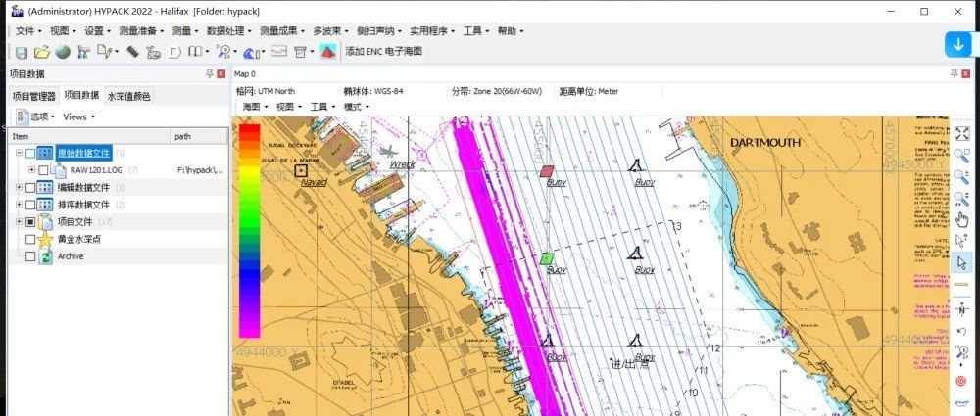Click the Item column header
The height and width of the screenshot is (416, 980).
click(x=89, y=136)
